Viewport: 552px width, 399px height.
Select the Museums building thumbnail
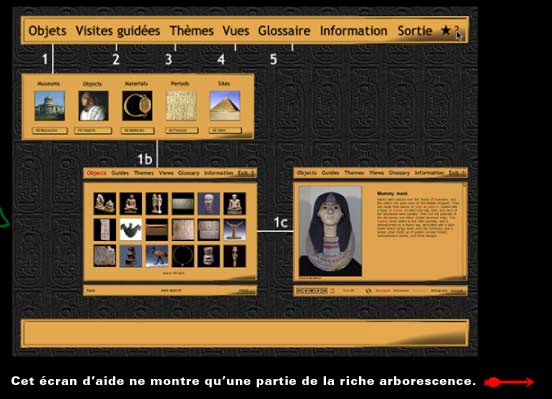[50, 106]
